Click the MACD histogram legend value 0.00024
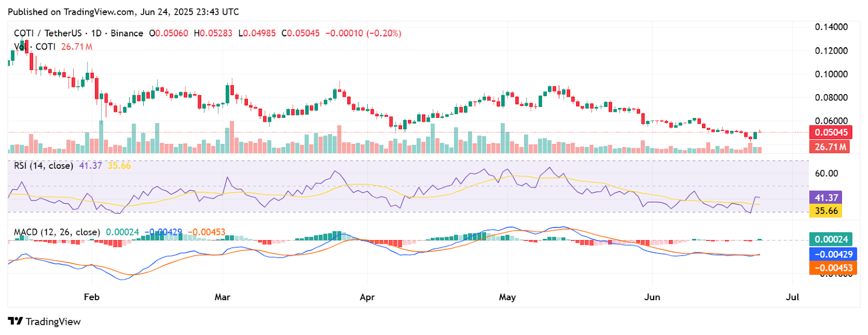 123,232
